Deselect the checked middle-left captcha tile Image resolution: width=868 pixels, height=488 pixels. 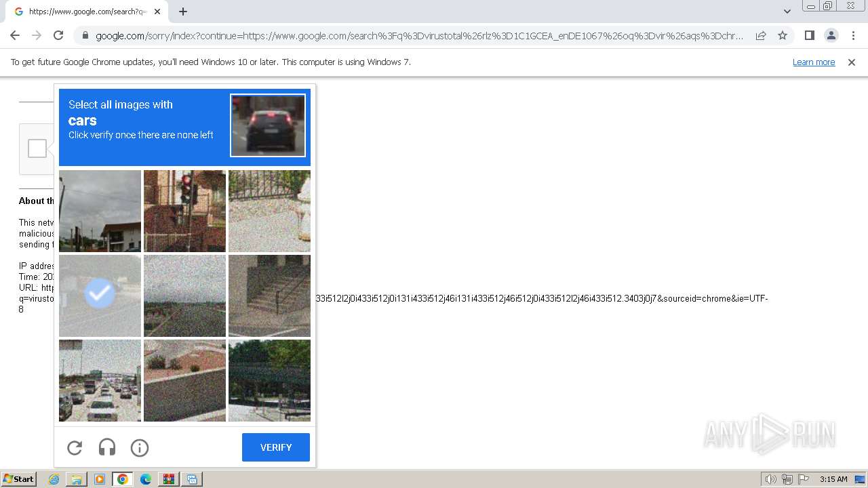[100, 296]
